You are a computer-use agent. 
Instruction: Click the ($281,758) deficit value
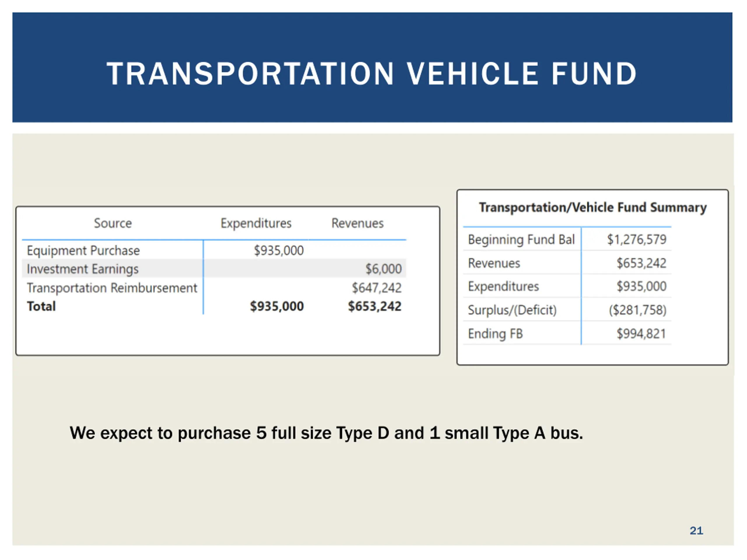pyautogui.click(x=638, y=310)
